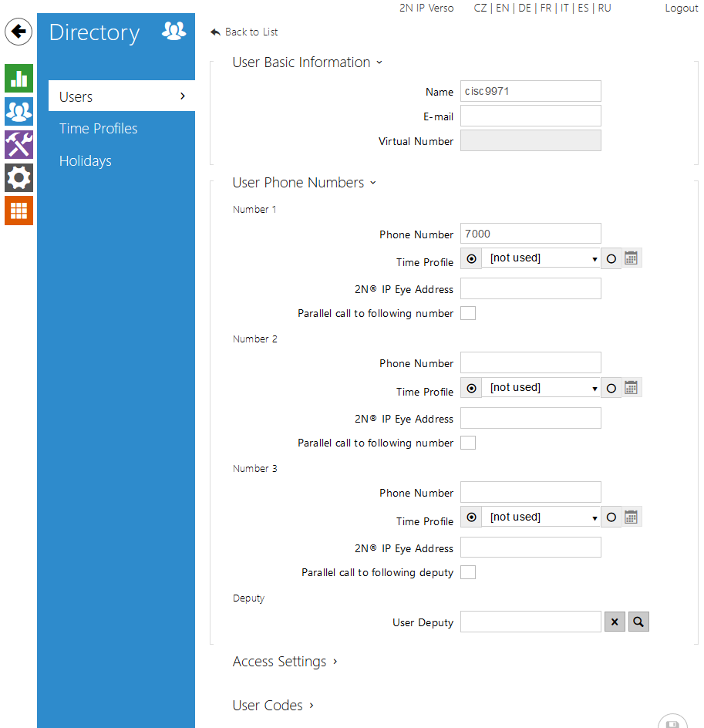Select the Number 2 calendar-side radio button
Screen dimensions: 704x728
611,388
